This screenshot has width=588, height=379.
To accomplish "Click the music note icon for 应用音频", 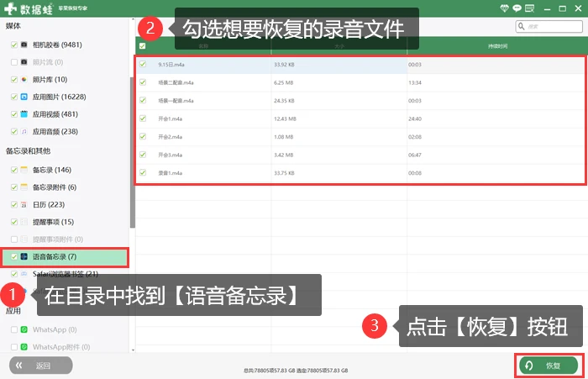I will [24, 131].
